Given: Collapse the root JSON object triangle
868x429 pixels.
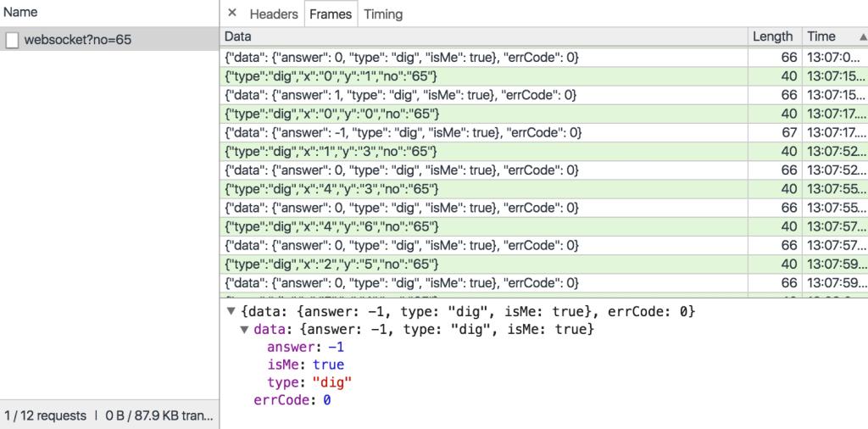Looking at the screenshot, I should 231,311.
